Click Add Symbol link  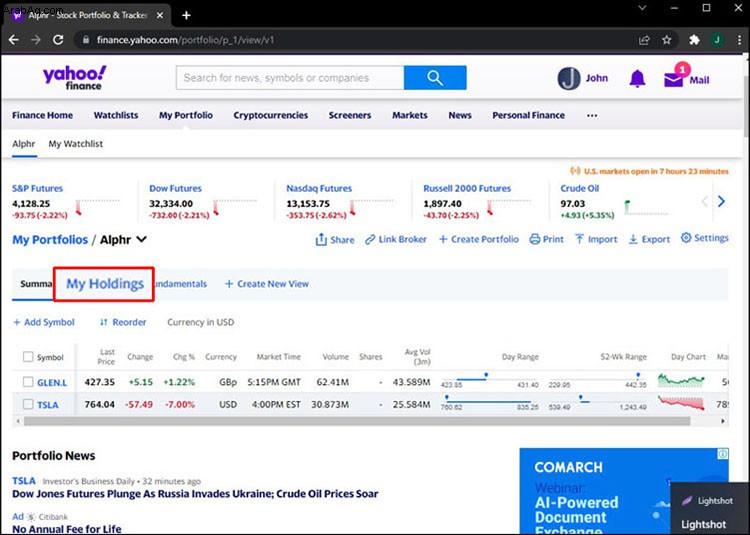tap(44, 322)
